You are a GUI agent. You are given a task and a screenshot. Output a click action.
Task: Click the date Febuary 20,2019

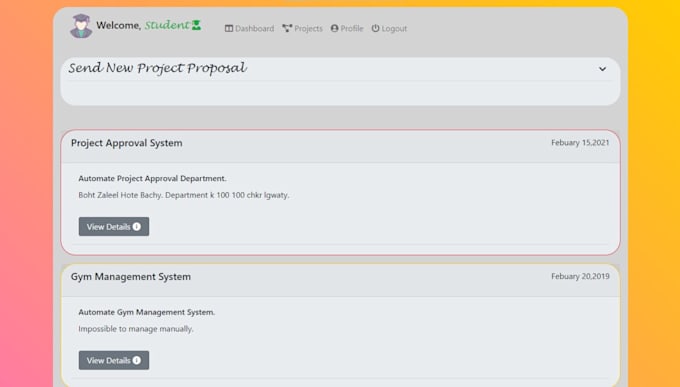click(580, 276)
